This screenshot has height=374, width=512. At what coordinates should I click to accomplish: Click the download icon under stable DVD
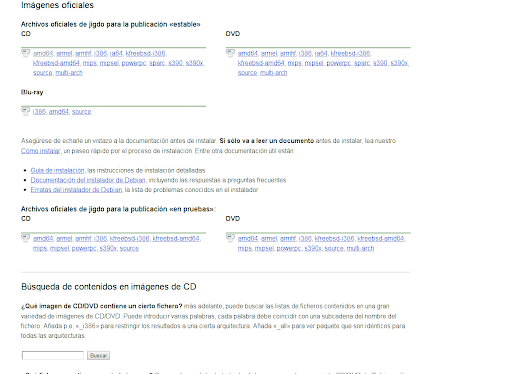point(230,53)
